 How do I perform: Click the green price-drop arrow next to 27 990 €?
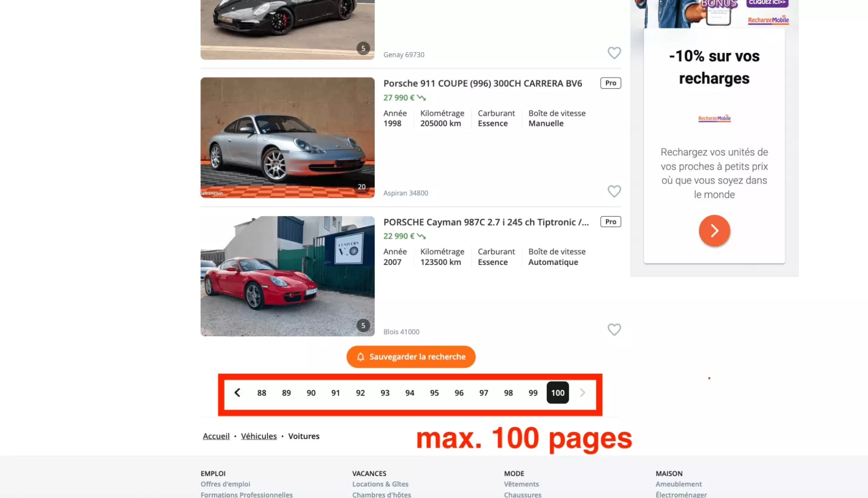click(x=420, y=97)
